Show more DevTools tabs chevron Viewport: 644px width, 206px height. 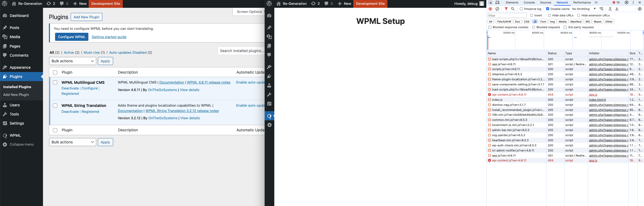click(x=596, y=2)
